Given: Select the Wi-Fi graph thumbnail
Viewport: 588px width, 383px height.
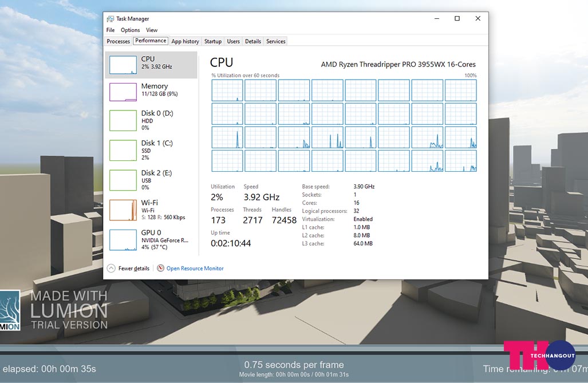Looking at the screenshot, I should (123, 210).
